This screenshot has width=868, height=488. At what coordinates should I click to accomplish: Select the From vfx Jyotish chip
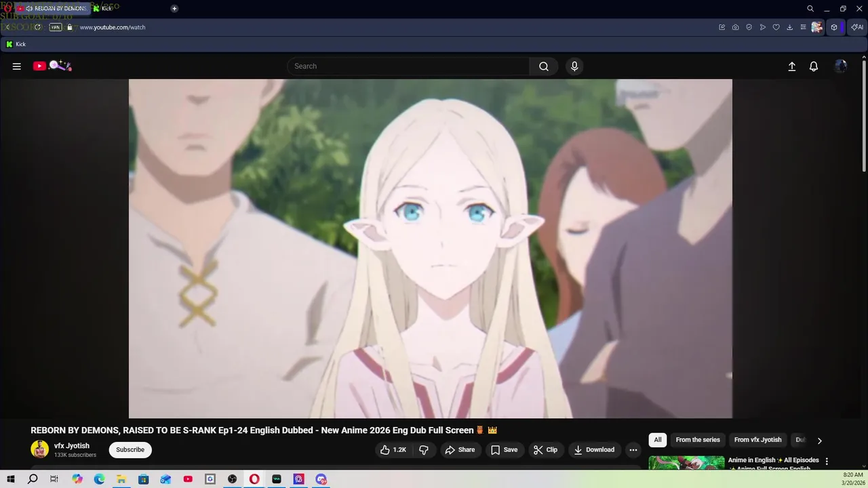coord(758,440)
